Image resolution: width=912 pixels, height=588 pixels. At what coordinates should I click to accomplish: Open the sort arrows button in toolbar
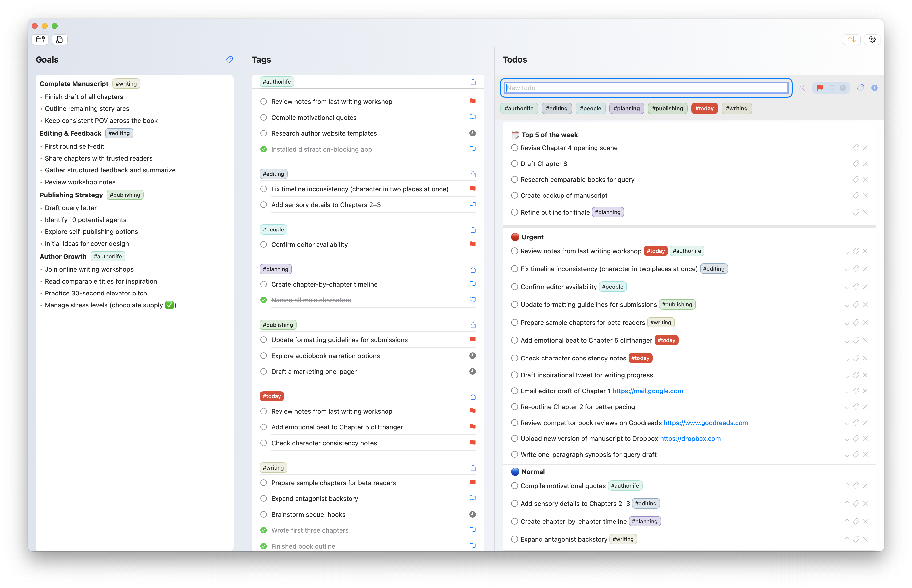point(852,39)
